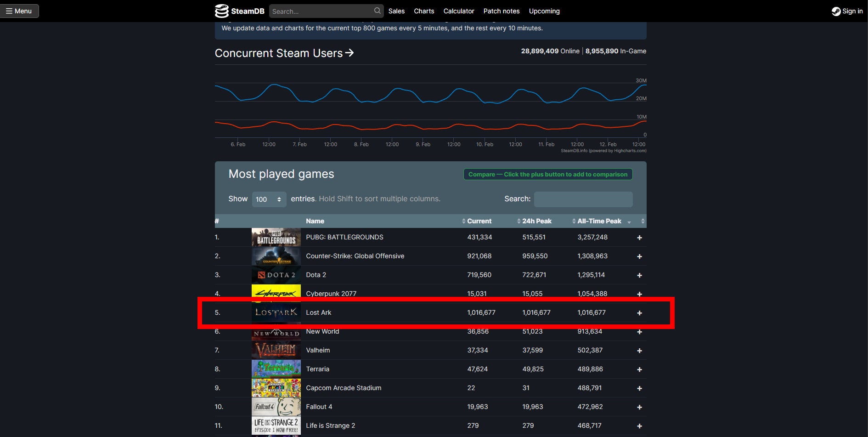Open Valheim game link
This screenshot has height=437, width=868.
318,350
